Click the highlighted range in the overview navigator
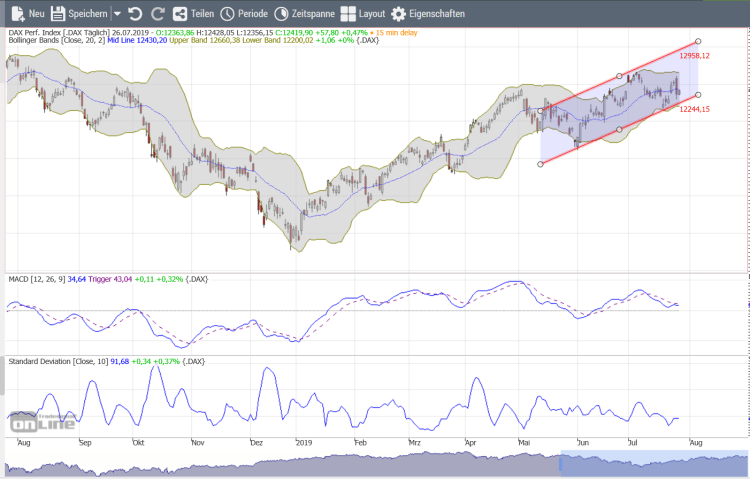The height and width of the screenshot is (479, 750). tap(654, 463)
